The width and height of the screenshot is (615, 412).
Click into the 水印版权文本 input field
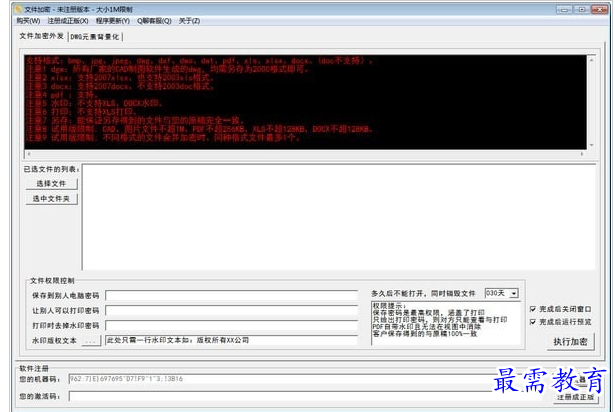231,340
